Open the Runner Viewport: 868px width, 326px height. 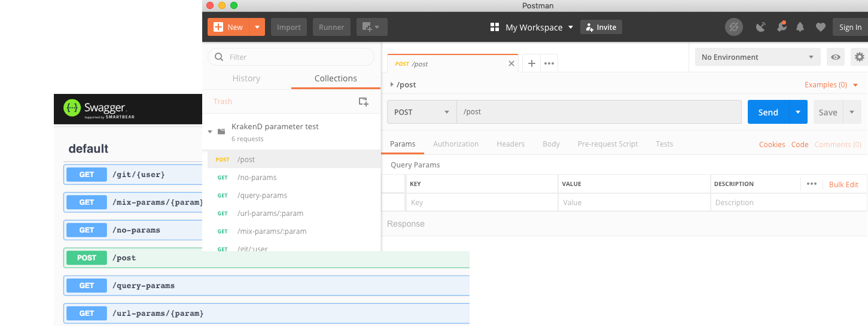coord(331,27)
